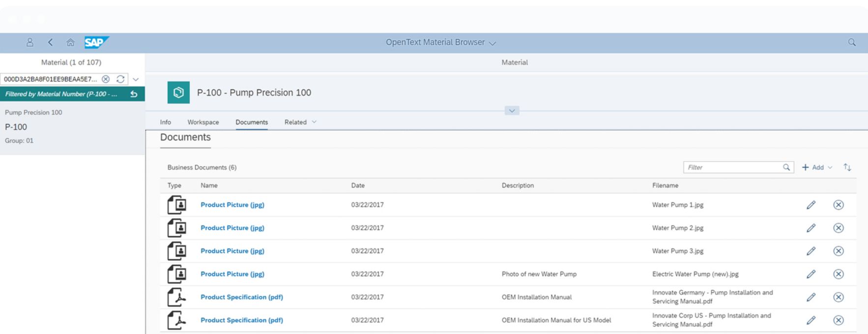Open the home page icon

click(70, 43)
